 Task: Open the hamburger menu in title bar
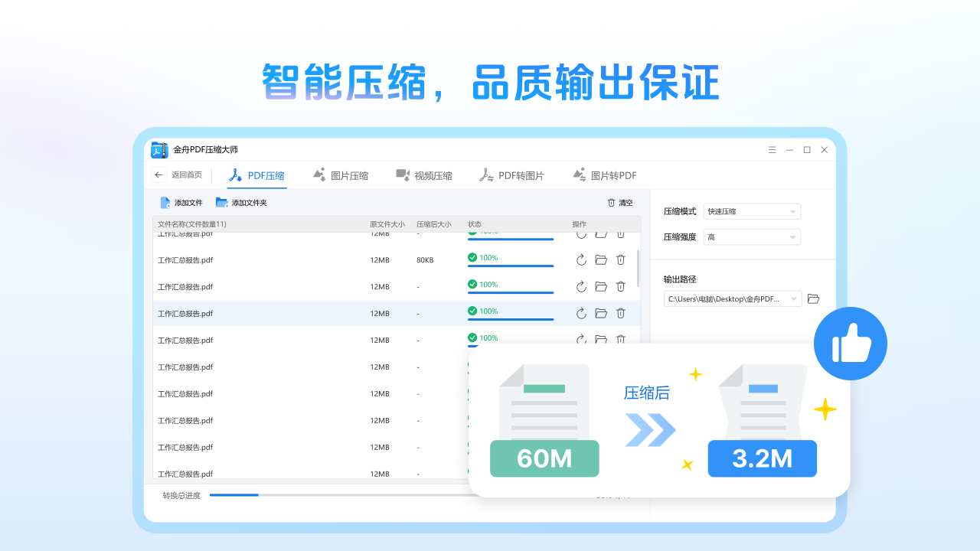772,150
